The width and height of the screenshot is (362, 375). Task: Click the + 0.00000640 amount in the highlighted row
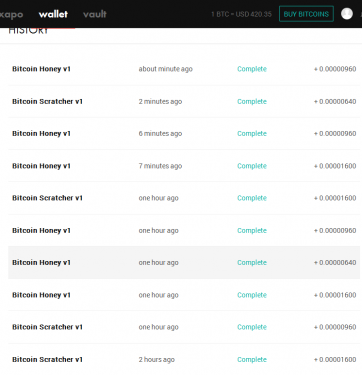[x=335, y=263]
